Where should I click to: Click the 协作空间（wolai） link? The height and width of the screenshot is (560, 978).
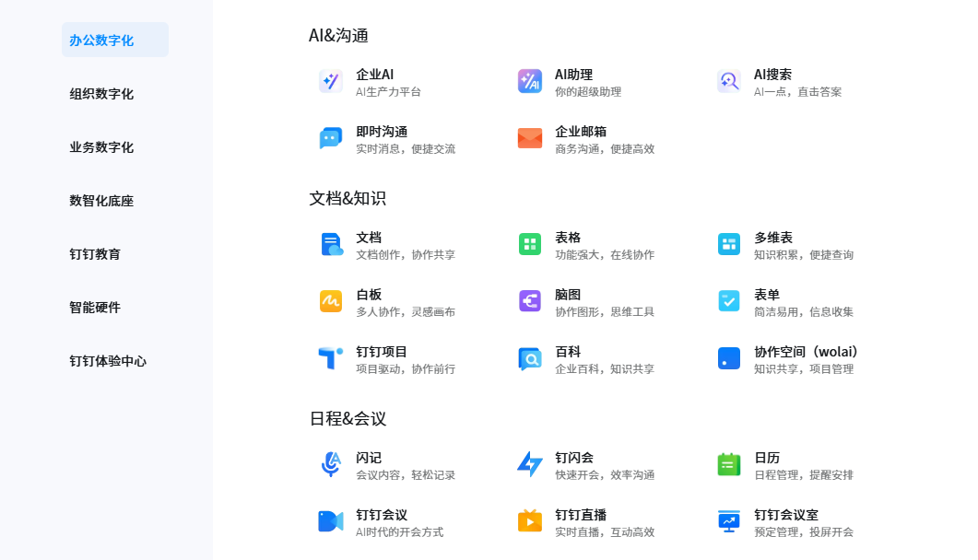pos(806,352)
